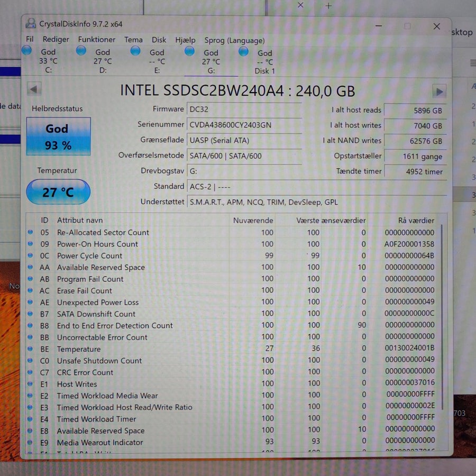Click the God 93 % health status button

coord(58,136)
